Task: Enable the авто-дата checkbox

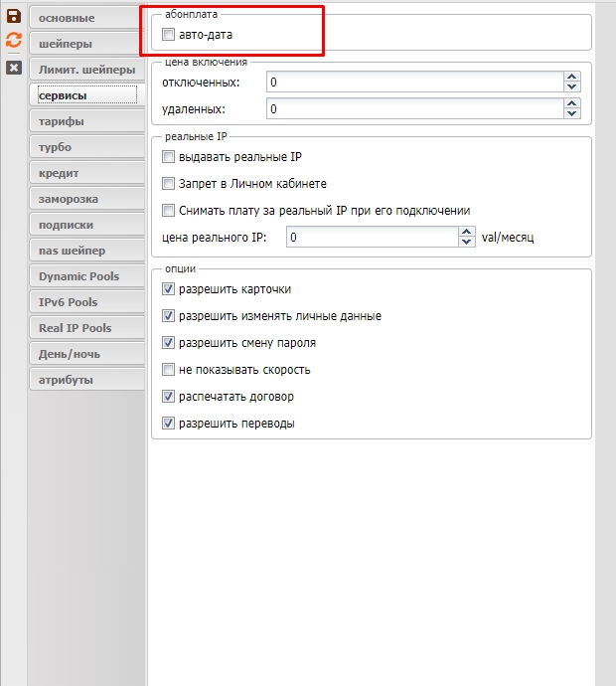Action: tap(168, 35)
